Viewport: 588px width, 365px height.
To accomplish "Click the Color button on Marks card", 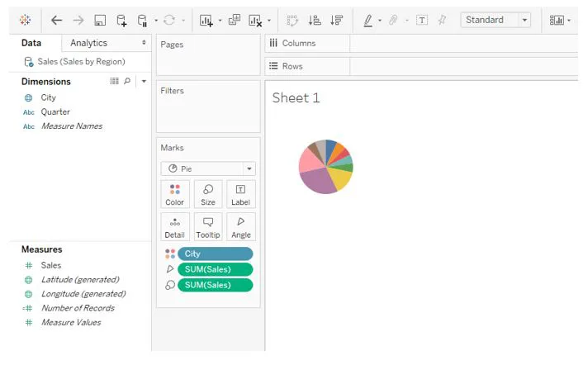I will coord(175,194).
